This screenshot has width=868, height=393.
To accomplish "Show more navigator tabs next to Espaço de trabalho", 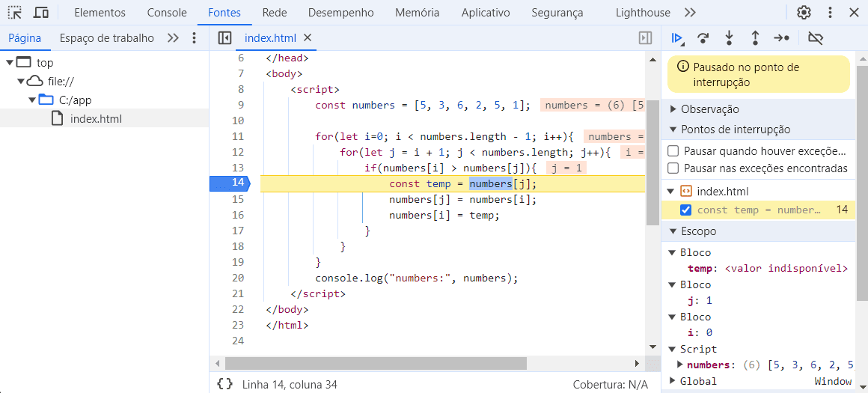I will tap(174, 38).
